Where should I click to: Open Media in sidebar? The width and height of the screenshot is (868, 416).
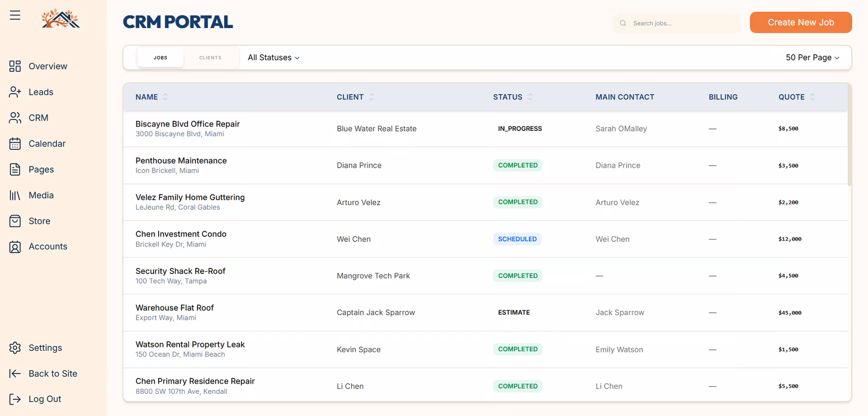coord(41,195)
